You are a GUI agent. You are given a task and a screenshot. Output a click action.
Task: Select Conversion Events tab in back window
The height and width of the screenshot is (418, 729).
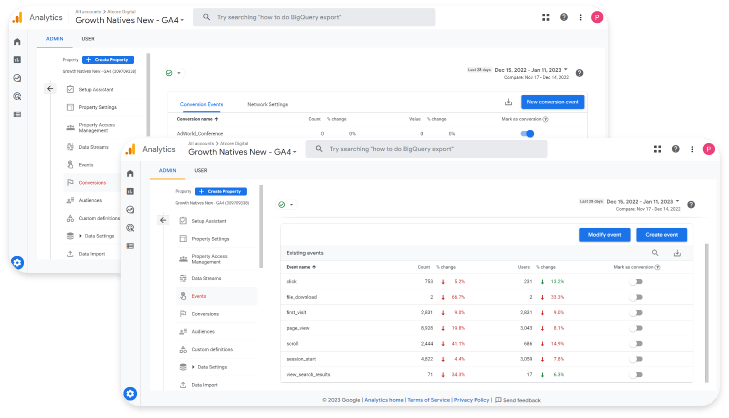click(x=201, y=104)
